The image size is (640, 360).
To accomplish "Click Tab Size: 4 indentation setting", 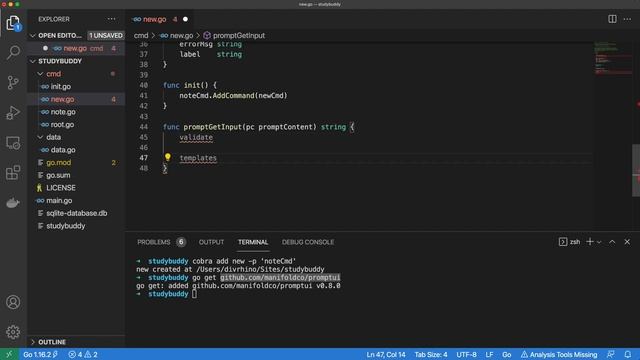I will tap(431, 354).
